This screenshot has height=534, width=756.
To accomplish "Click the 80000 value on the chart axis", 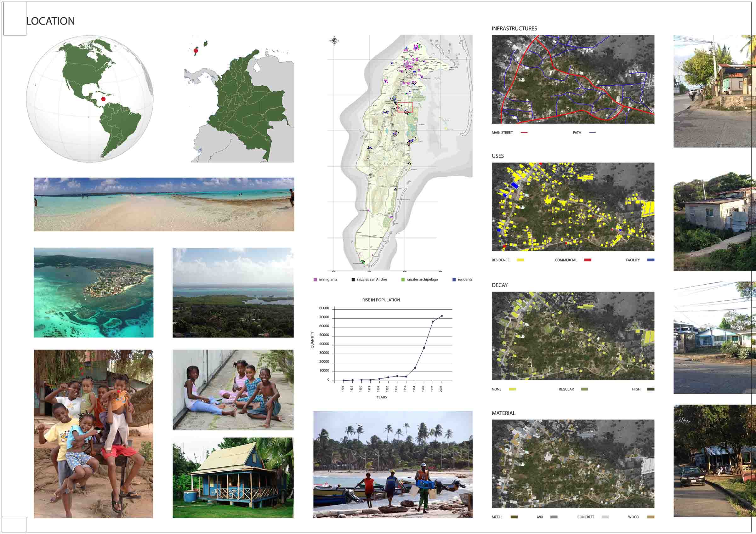I will [324, 308].
